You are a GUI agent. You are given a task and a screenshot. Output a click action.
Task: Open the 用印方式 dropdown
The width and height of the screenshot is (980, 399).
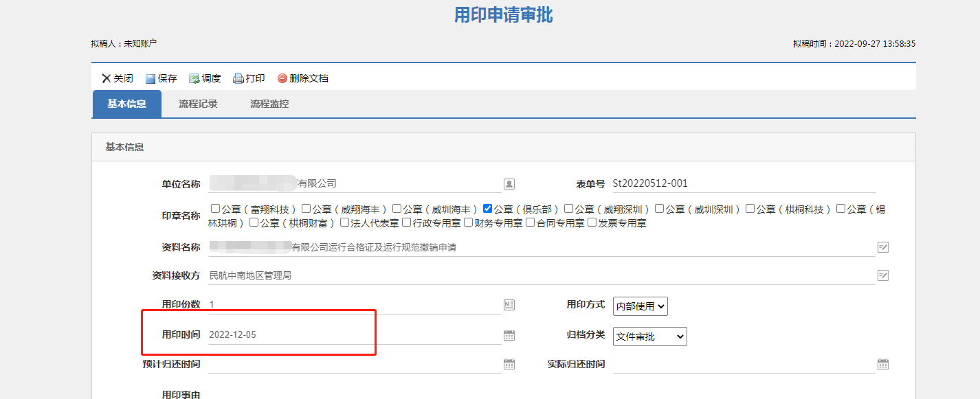click(640, 306)
